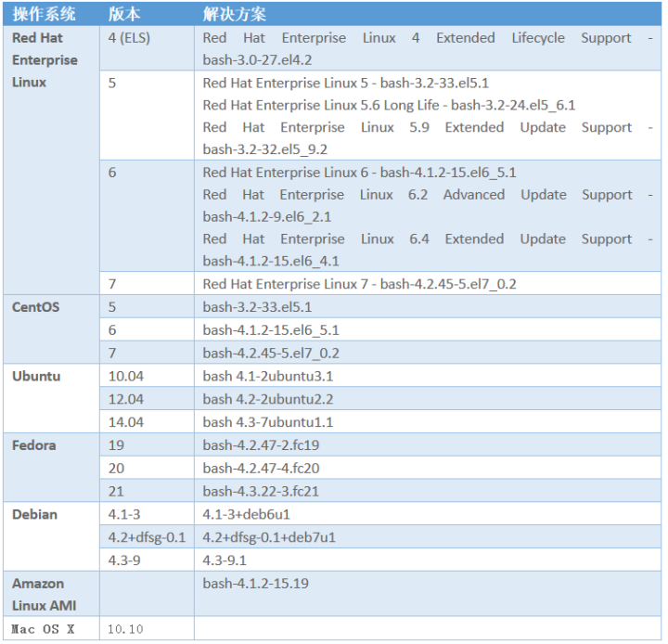Select text 4.1-3+deb6u1
Screen dimensions: 668x644
point(247,514)
